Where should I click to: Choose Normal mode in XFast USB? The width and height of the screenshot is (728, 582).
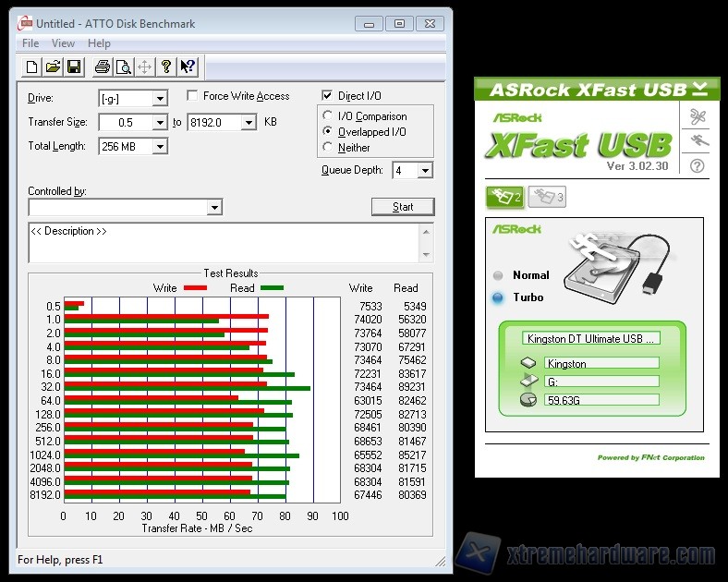(499, 275)
